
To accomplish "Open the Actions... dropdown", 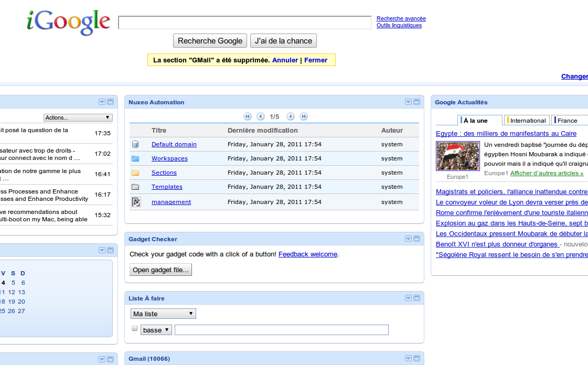I will coord(78,117).
